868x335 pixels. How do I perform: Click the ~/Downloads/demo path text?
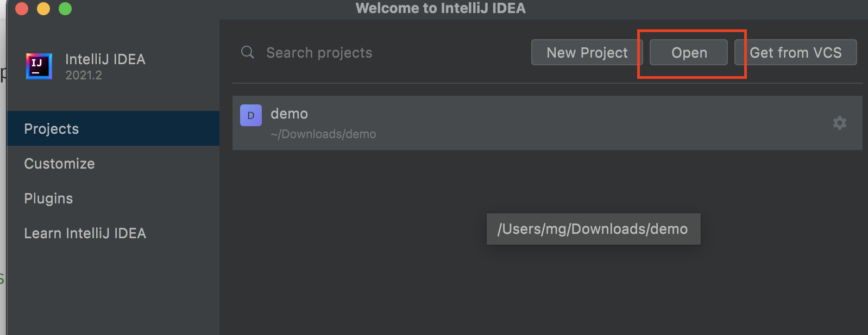pyautogui.click(x=323, y=134)
